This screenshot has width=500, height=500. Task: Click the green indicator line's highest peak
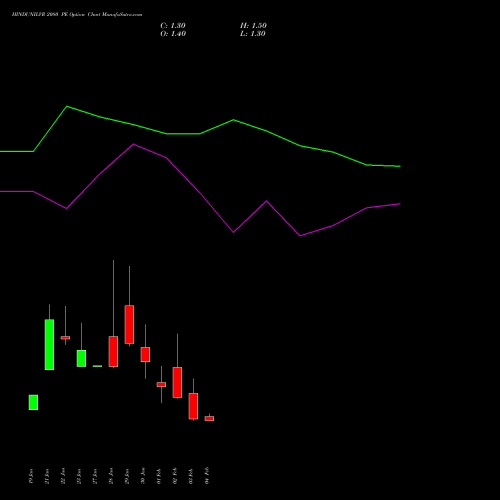pyautogui.click(x=67, y=106)
